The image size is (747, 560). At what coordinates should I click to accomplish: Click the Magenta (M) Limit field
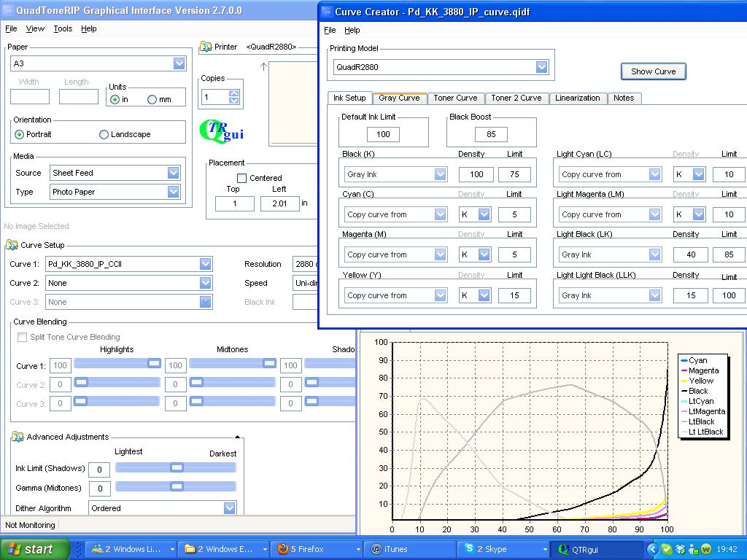[514, 254]
